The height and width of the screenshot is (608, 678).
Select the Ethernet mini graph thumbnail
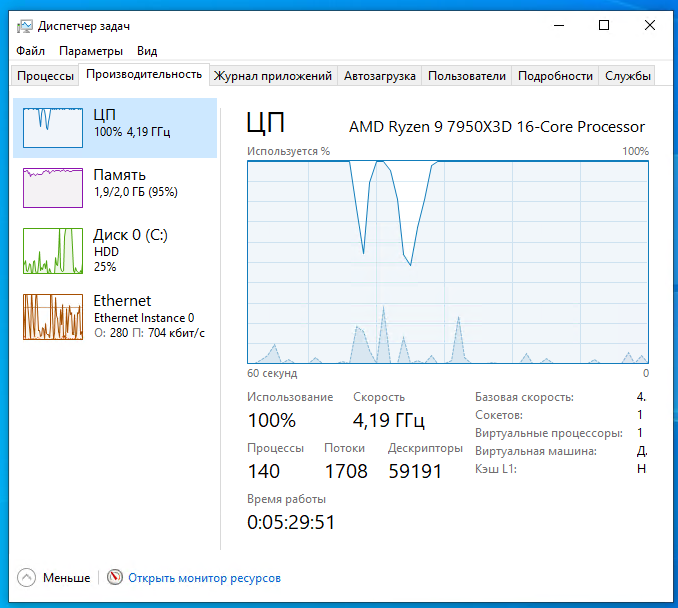(53, 317)
